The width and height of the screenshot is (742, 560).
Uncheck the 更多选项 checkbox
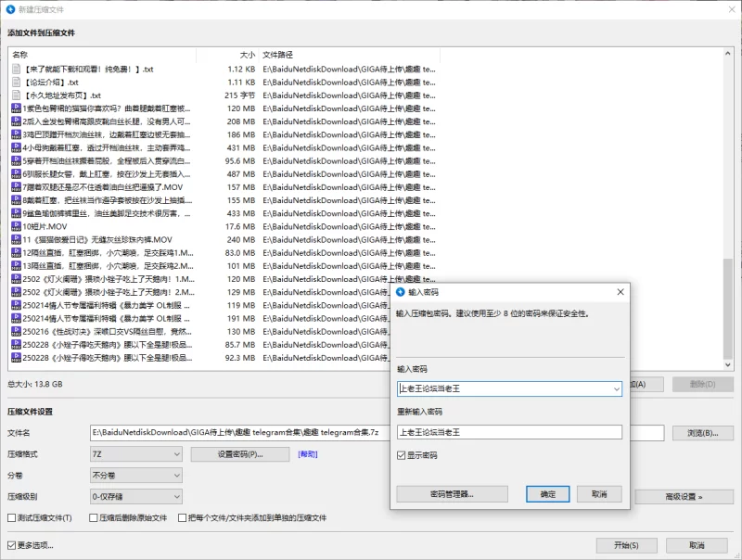point(12,545)
